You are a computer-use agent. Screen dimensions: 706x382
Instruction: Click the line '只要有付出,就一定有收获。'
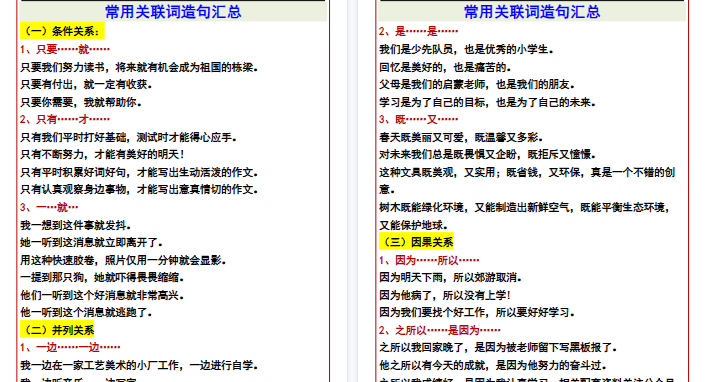[x=86, y=84]
